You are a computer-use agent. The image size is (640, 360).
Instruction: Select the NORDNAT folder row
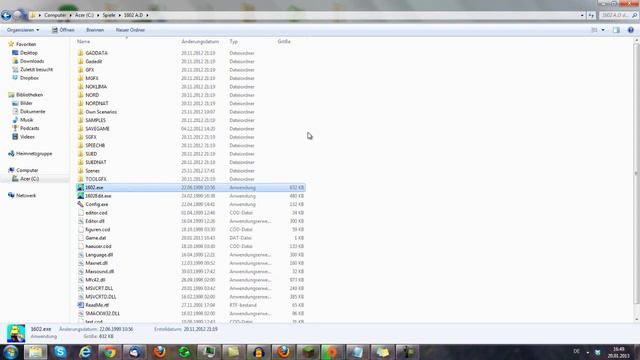191,103
